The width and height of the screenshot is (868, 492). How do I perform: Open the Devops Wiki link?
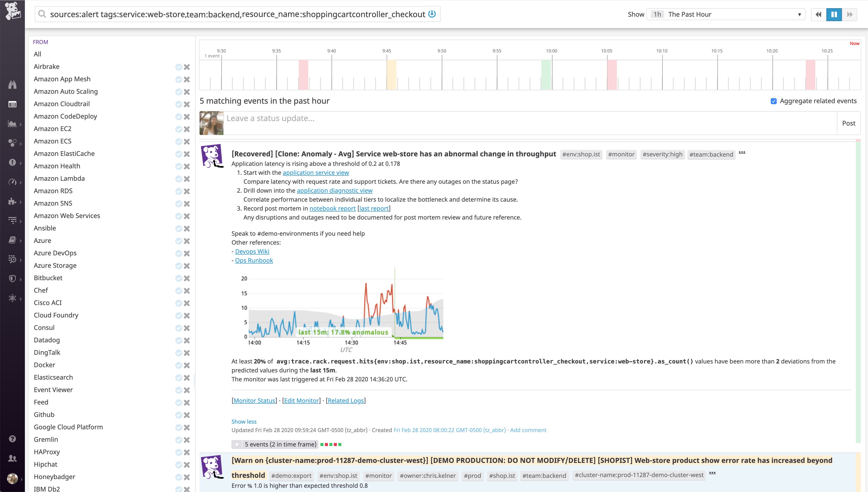252,251
